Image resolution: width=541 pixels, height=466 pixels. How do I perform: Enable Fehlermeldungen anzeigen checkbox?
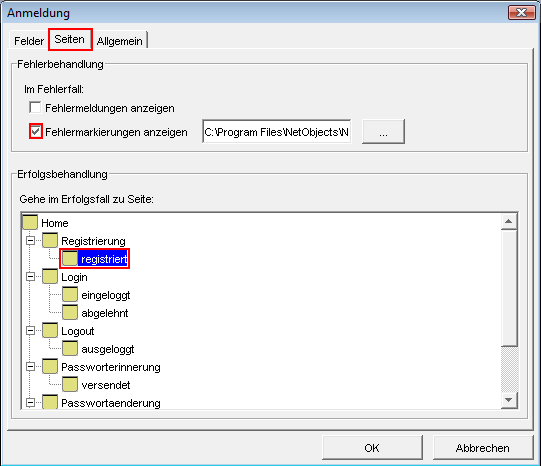coord(35,107)
